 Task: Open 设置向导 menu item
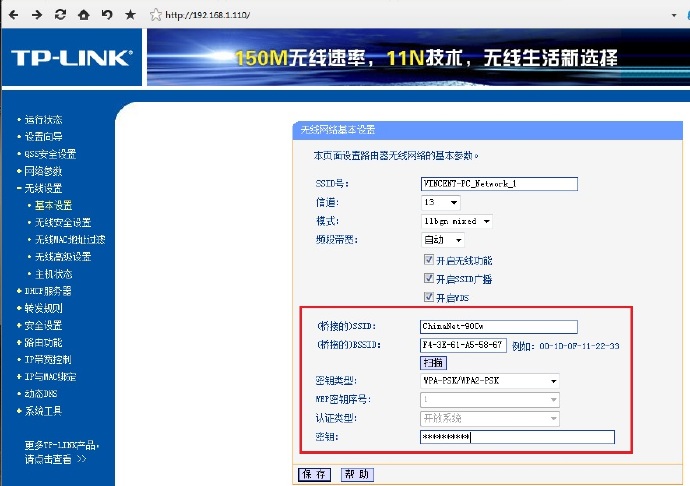click(x=43, y=136)
